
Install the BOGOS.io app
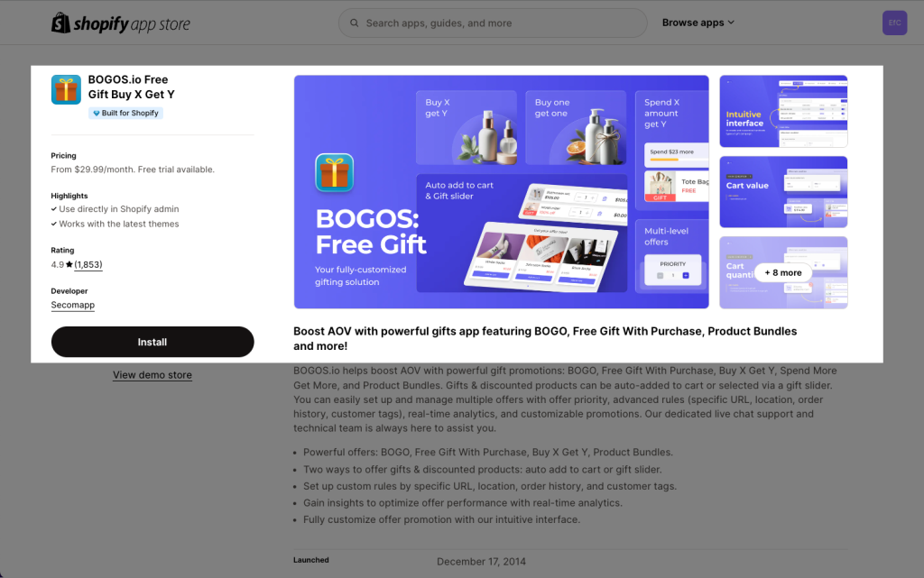152,342
